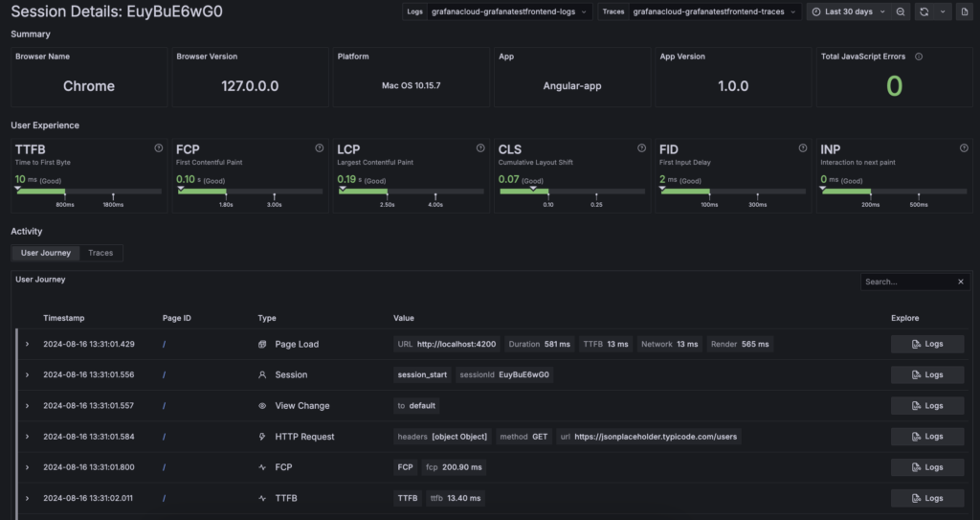Click the info icon beside Total JavaScript Errors

(x=919, y=57)
